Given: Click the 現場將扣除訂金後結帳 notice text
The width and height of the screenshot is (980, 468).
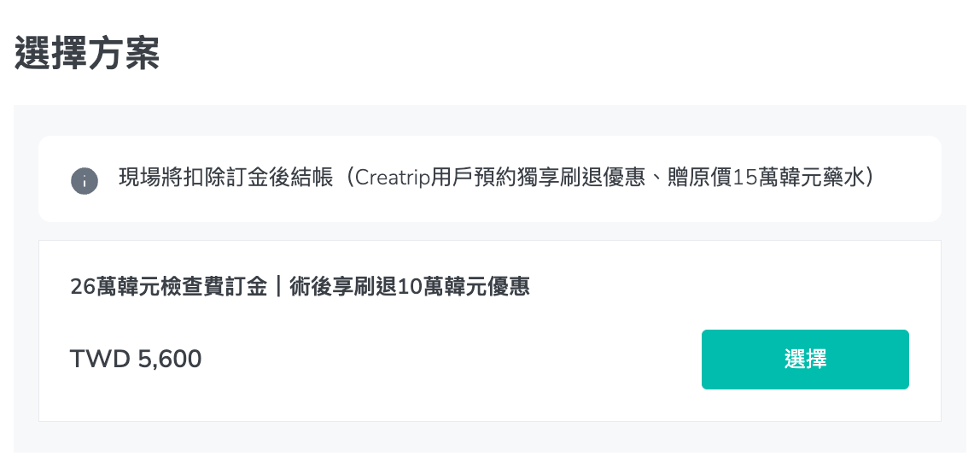Looking at the screenshot, I should (225, 178).
